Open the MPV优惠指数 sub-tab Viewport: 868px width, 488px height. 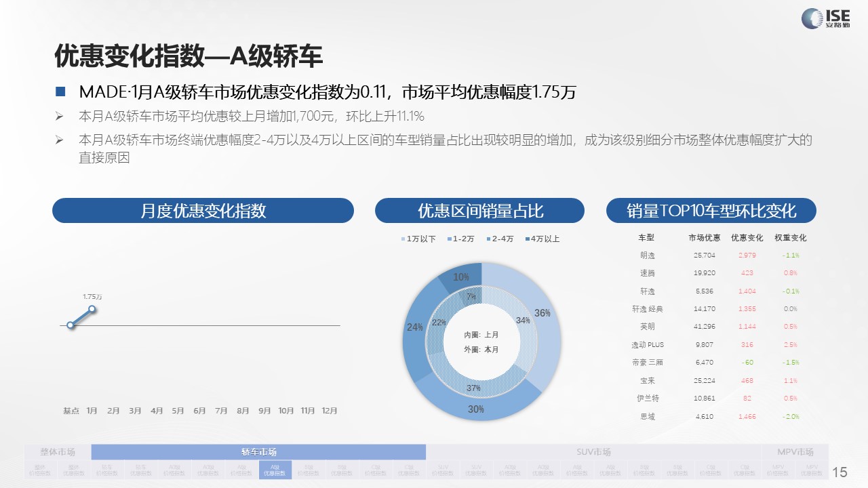811,470
